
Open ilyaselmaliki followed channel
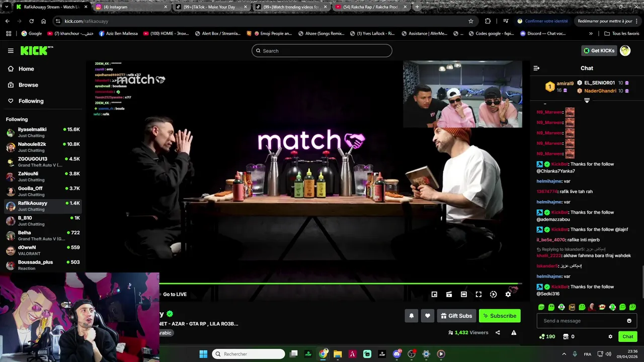pyautogui.click(x=43, y=132)
